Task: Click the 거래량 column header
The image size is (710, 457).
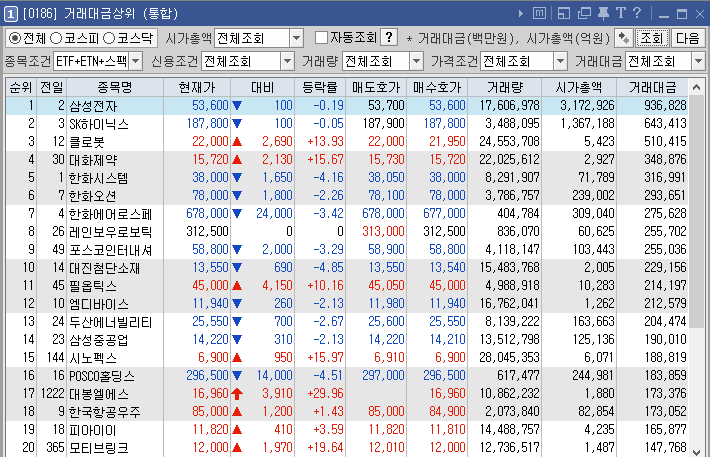Action: tap(504, 87)
